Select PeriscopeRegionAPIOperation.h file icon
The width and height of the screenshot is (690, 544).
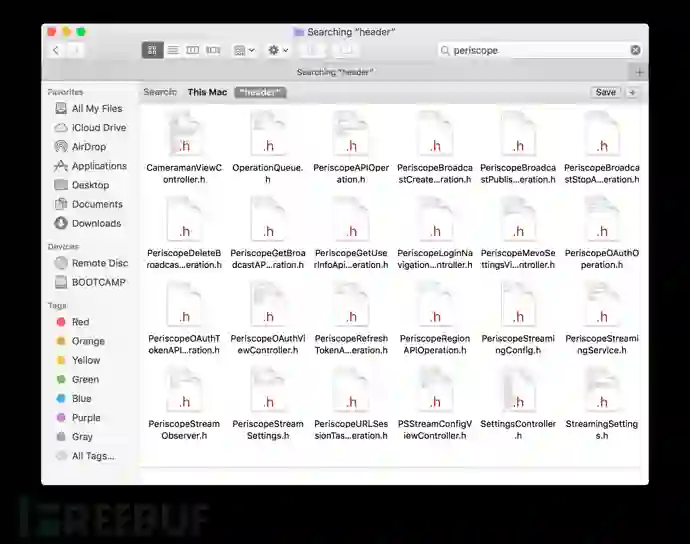[x=435, y=305]
